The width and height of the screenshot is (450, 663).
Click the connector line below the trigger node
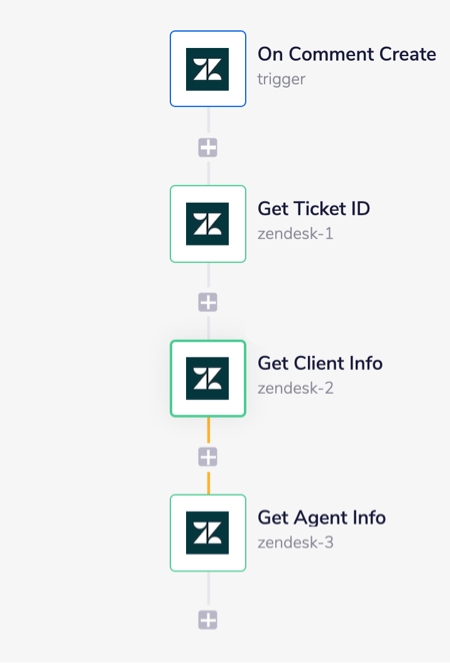(x=208, y=120)
